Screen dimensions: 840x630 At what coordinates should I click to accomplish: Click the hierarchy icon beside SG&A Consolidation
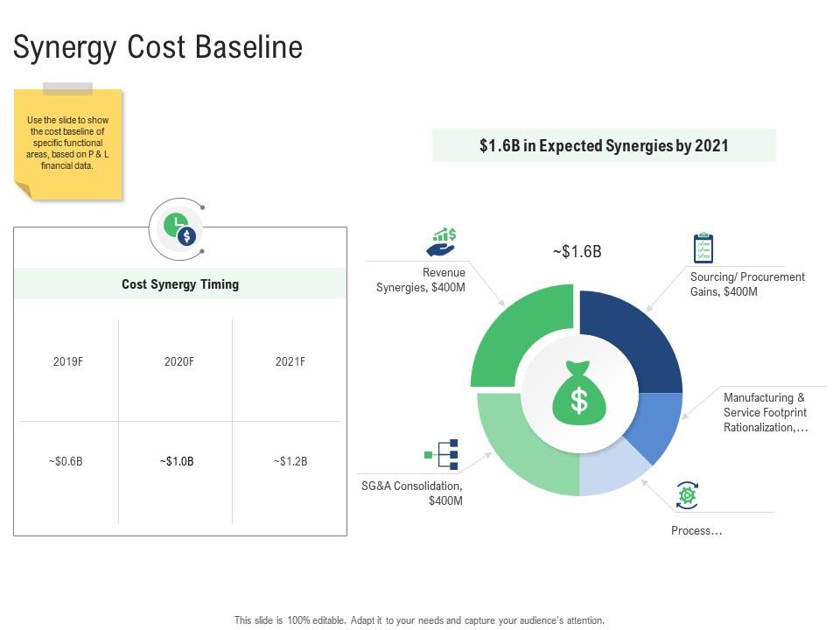(x=443, y=456)
